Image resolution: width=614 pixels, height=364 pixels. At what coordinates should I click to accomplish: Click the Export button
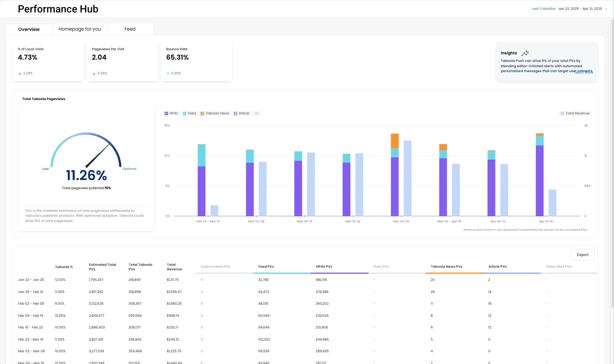(582, 254)
